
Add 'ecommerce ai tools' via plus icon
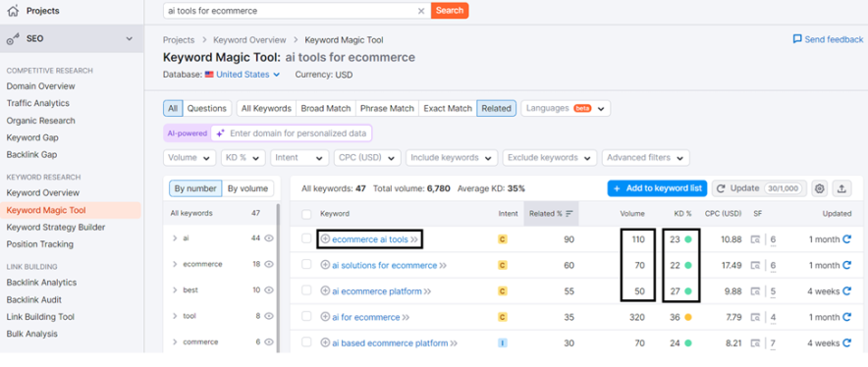click(x=326, y=239)
